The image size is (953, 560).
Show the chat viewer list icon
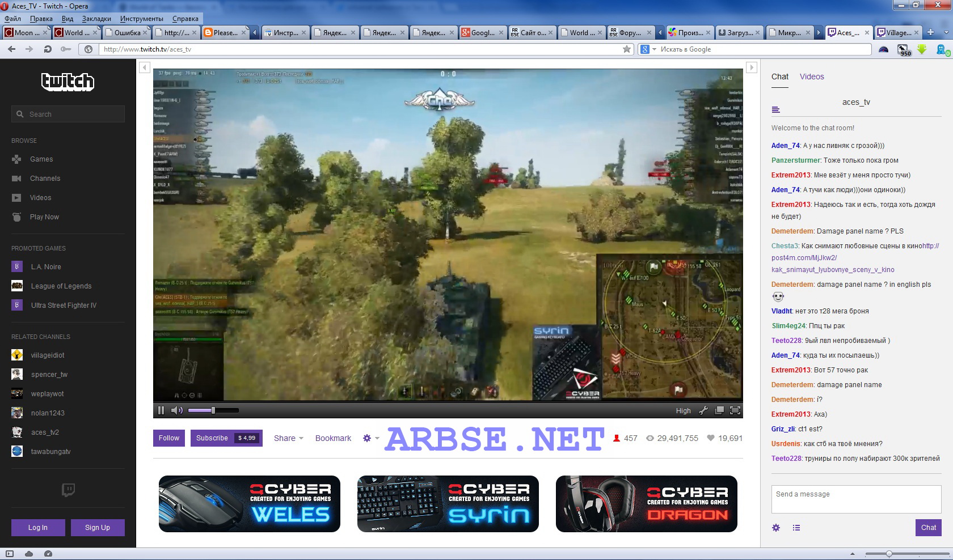pyautogui.click(x=796, y=528)
